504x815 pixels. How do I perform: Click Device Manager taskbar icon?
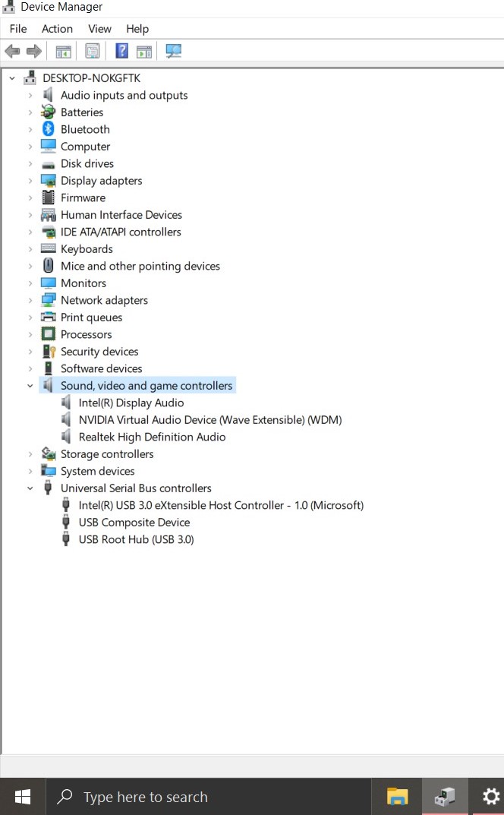pos(445,796)
